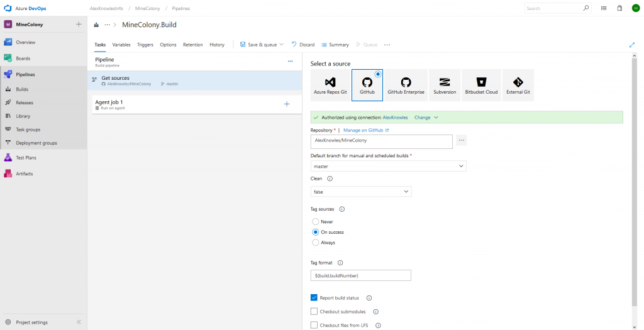
Task: Select External Git source
Action: [518, 85]
